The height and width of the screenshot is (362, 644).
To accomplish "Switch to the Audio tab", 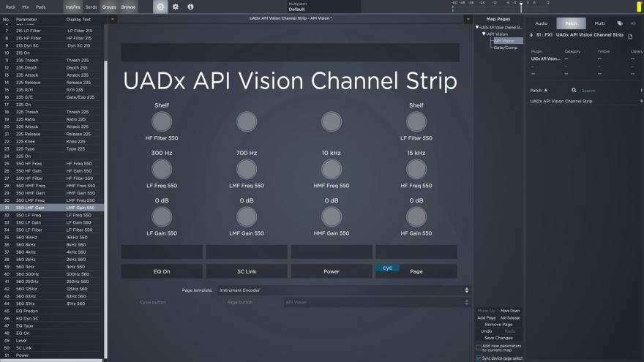I will tap(541, 23).
